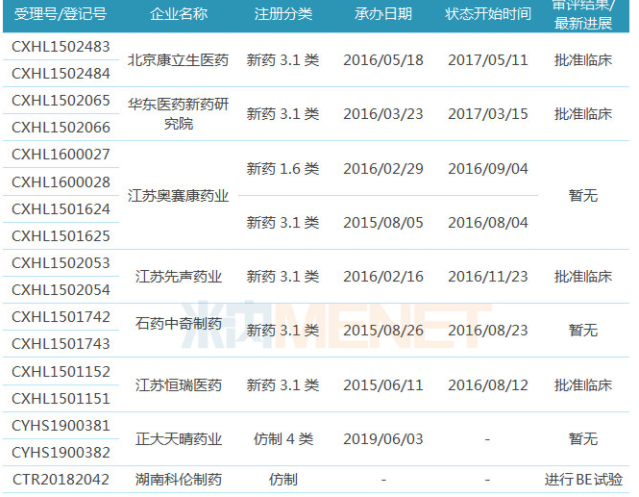Select cell CXHL1502483
The image size is (639, 497).
point(61,47)
